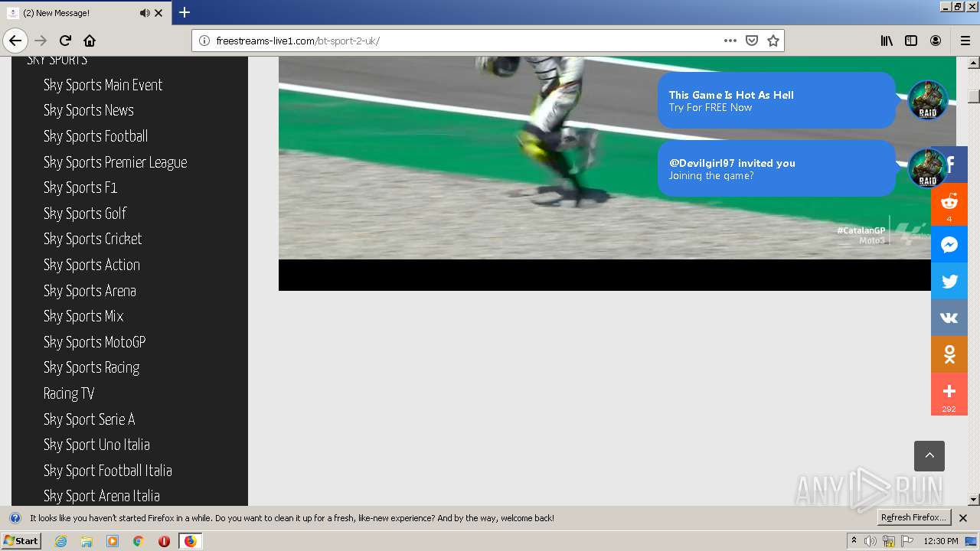Viewport: 980px width, 551px height.
Task: Share page on Twitter
Action: coord(949,281)
